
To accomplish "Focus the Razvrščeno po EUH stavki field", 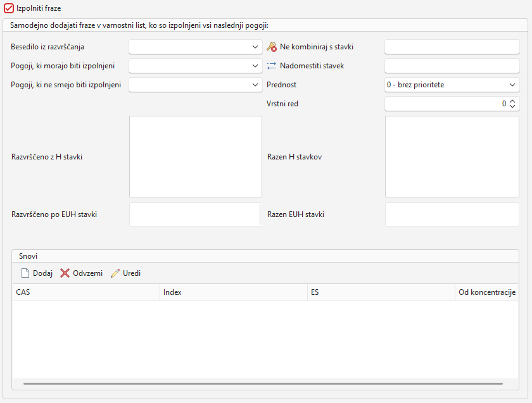I will click(196, 214).
